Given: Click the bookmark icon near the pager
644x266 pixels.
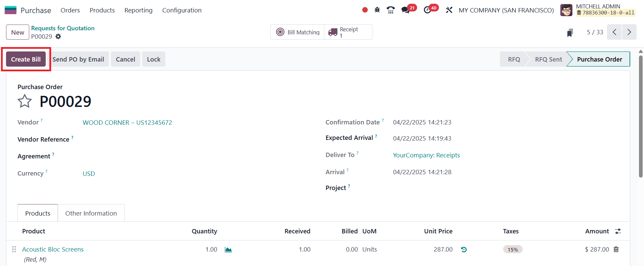Looking at the screenshot, I should click(570, 33).
